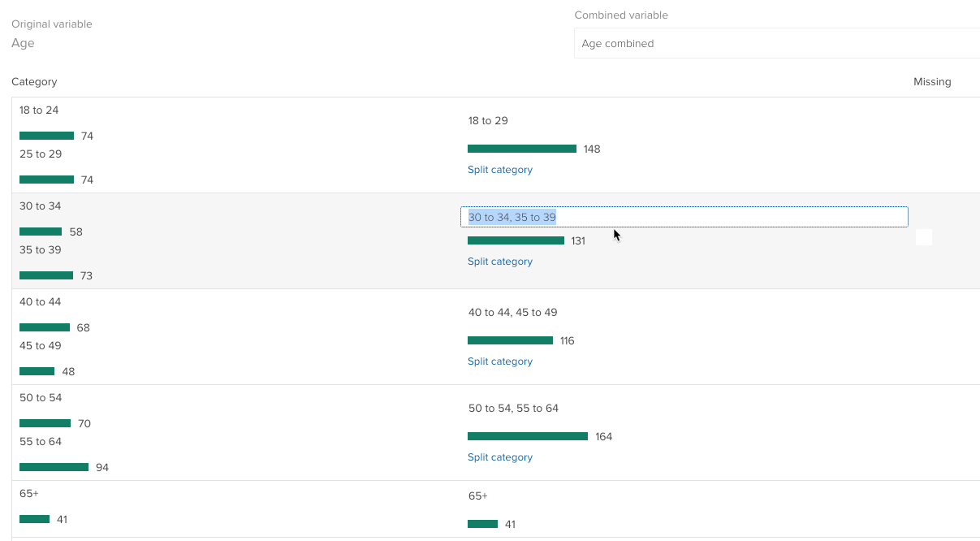Click inside the Age combined name field
Image resolution: width=980 pixels, height=541 pixels.
(731, 43)
